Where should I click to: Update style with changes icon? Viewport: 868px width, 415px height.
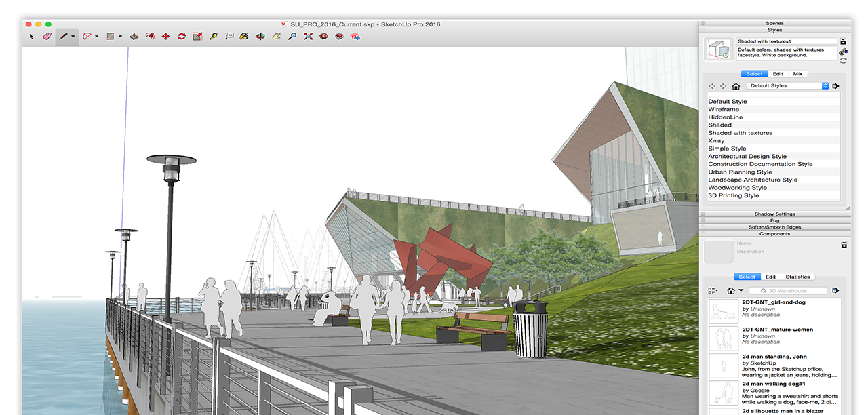coord(844,60)
